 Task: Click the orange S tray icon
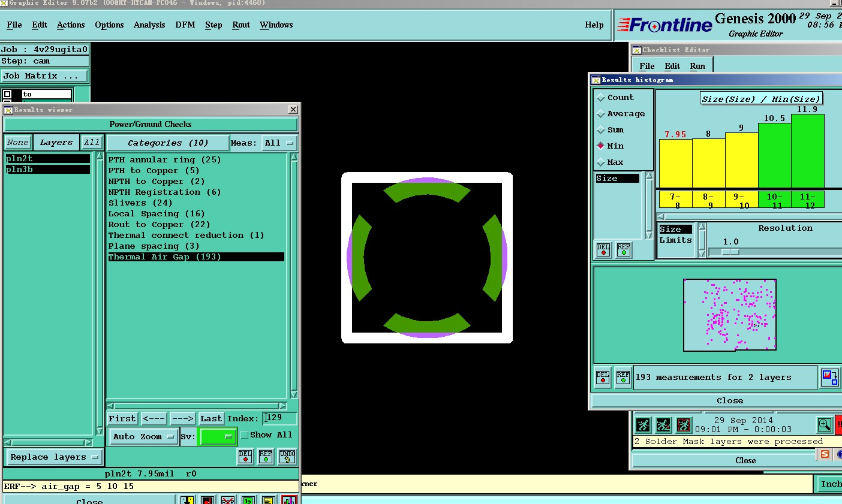coord(825,454)
